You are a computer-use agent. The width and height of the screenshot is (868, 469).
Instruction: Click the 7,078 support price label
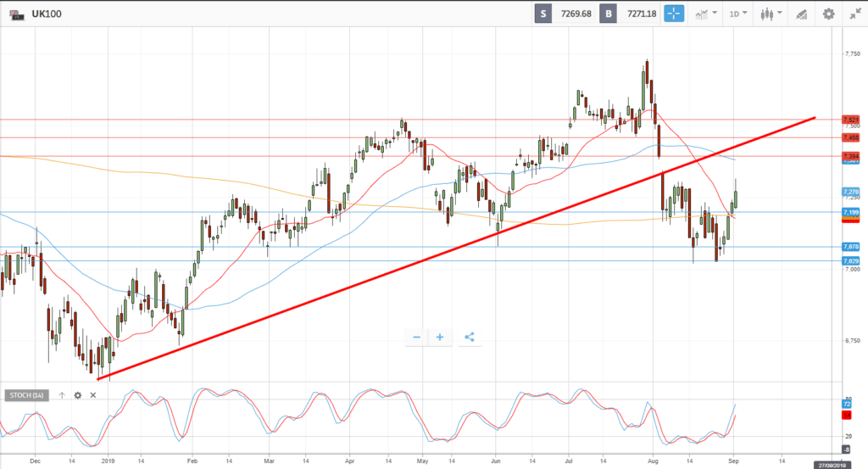coord(851,247)
